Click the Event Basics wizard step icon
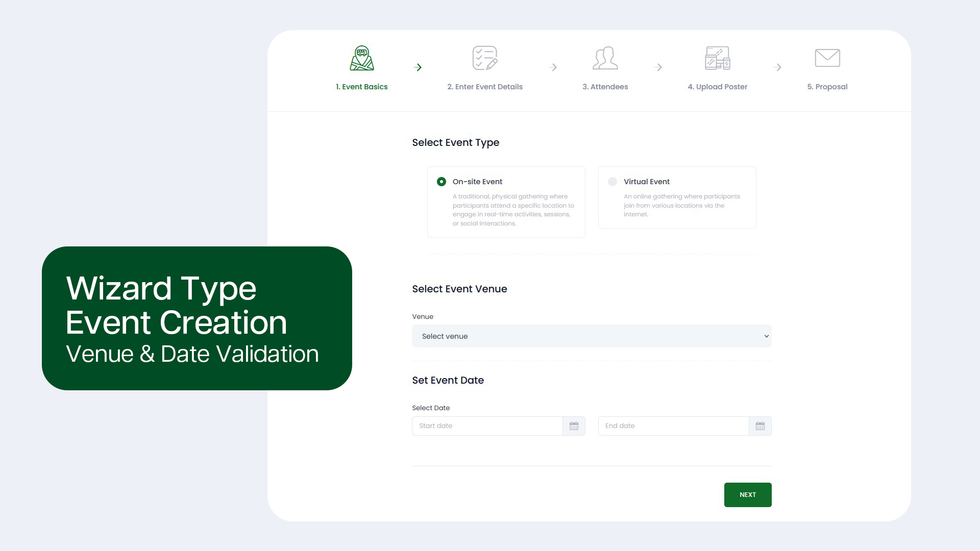 (x=362, y=58)
